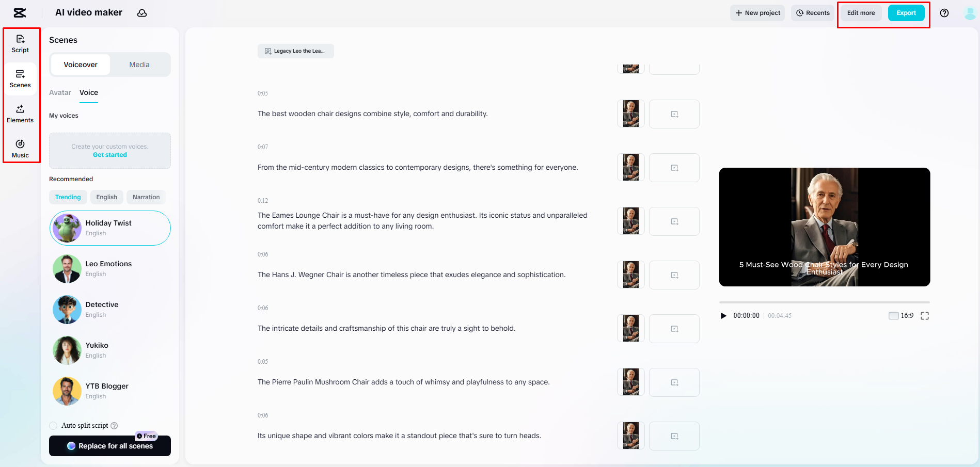Image resolution: width=980 pixels, height=467 pixels.
Task: Click Replace for all scenes
Action: 110,446
